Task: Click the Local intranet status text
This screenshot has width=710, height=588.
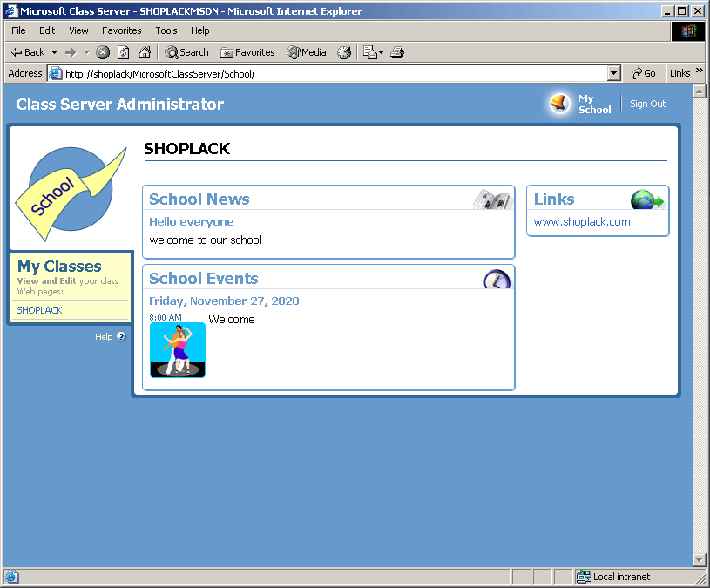Action: pyautogui.click(x=621, y=576)
